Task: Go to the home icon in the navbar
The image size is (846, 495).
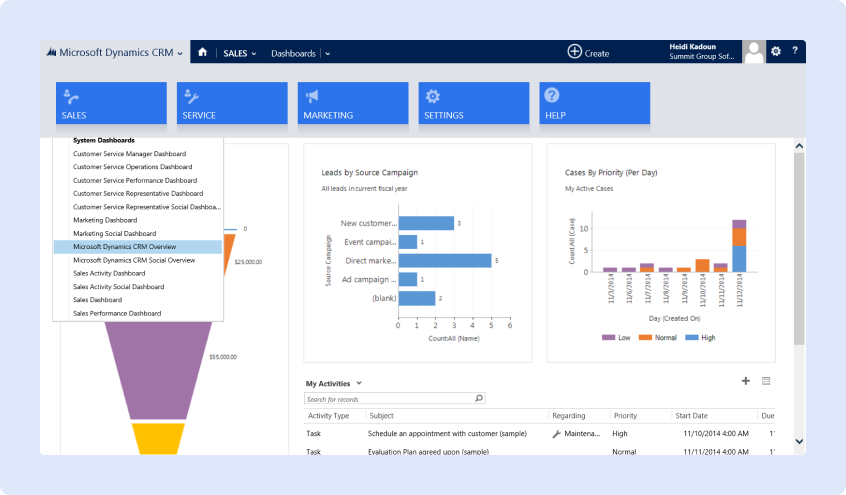Action: point(202,52)
